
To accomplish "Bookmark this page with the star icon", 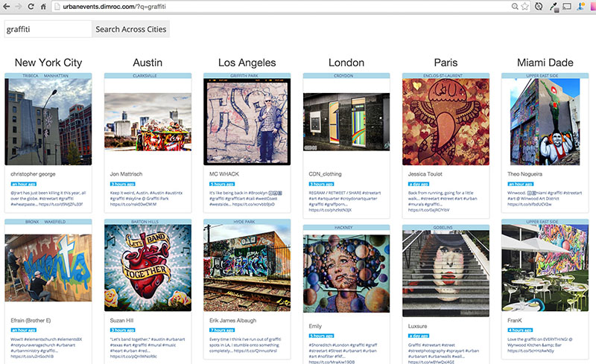I will [x=525, y=7].
